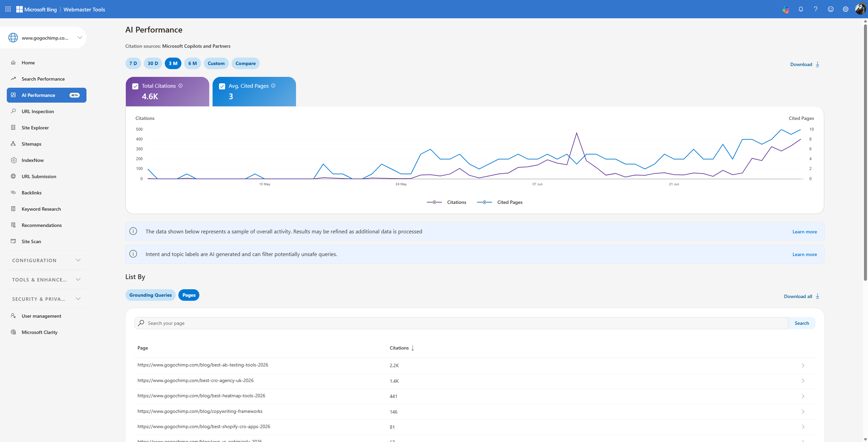Click the Search Performance trend icon
868x442 pixels.
tap(13, 79)
